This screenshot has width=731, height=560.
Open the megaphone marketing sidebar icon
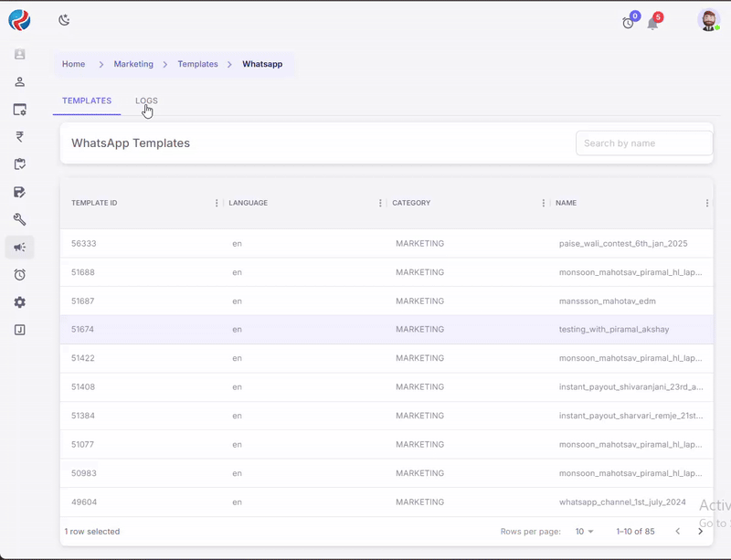19,247
